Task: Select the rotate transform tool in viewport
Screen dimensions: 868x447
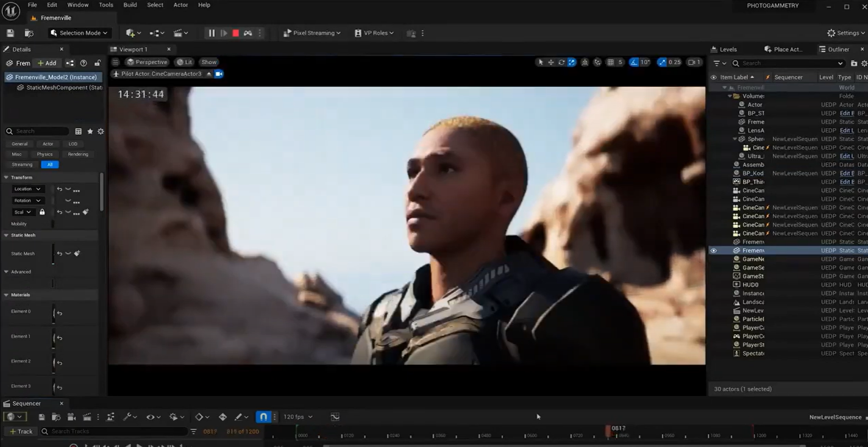Action: [x=561, y=62]
